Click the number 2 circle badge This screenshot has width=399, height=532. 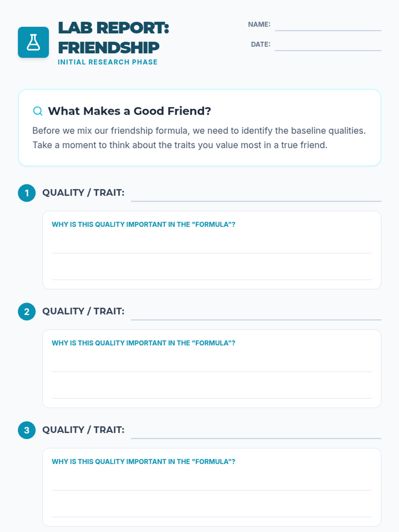(x=27, y=312)
